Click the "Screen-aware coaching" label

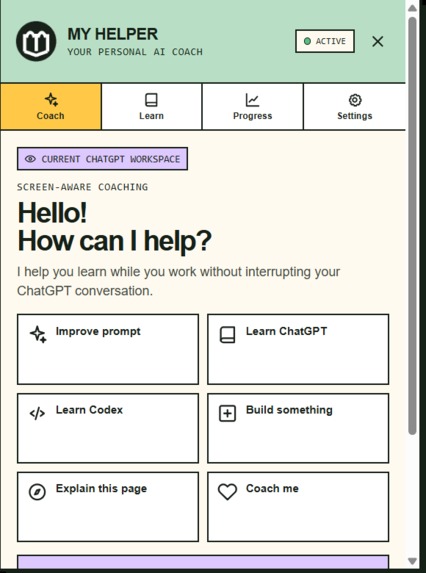[83, 187]
